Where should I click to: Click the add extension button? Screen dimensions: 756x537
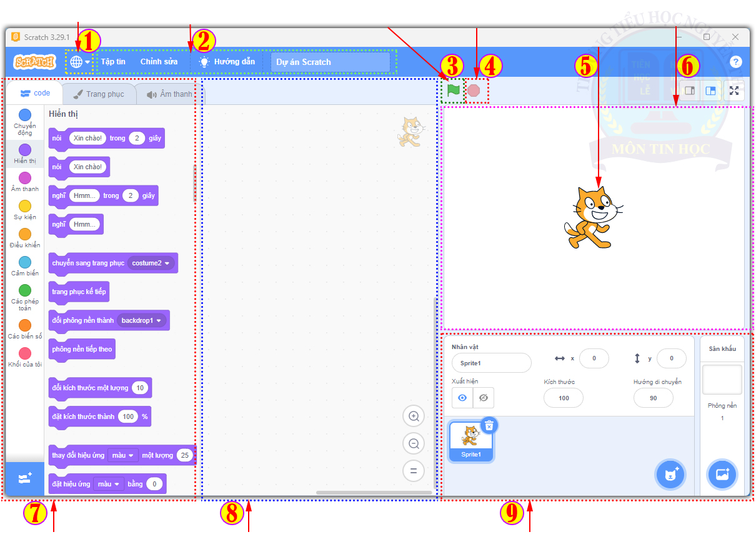[25, 478]
